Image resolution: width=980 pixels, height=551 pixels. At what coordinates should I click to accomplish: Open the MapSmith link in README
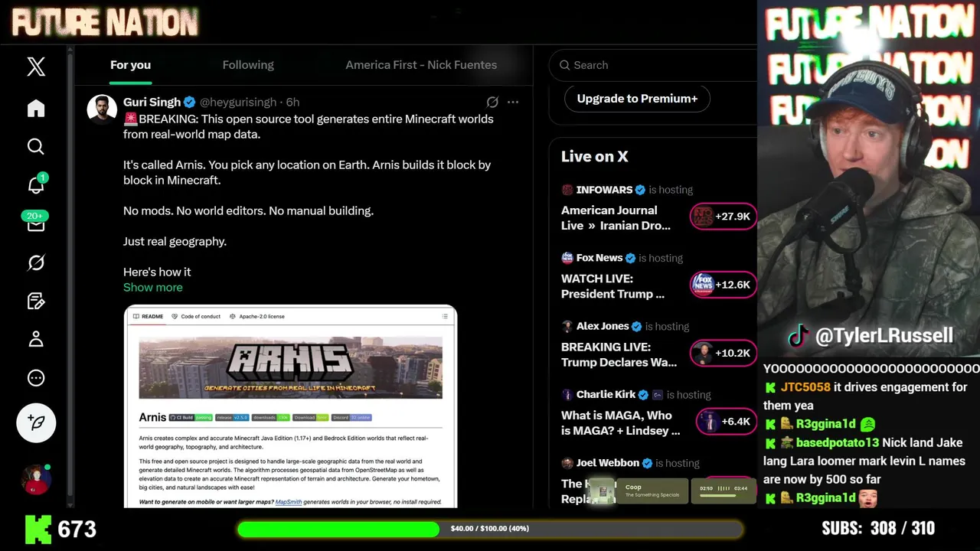click(289, 502)
